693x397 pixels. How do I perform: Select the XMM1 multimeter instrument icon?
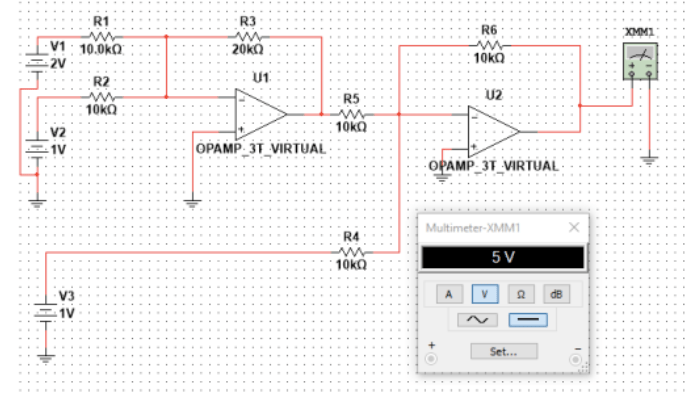pyautogui.click(x=640, y=61)
